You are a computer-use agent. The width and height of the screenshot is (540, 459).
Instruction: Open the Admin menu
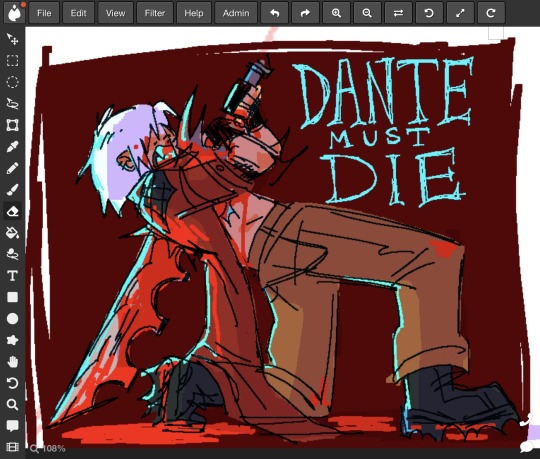pos(236,13)
